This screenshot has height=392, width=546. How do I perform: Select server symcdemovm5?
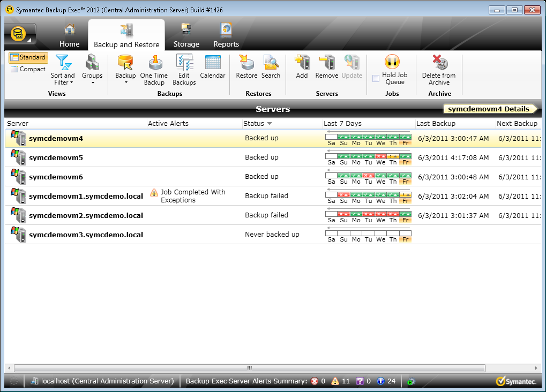[273, 157]
